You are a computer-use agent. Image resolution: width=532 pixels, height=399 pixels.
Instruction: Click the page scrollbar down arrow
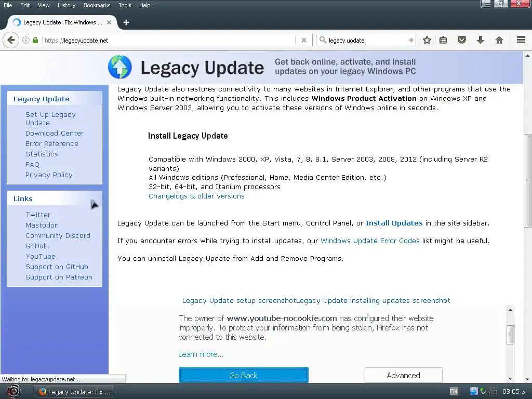pyautogui.click(x=527, y=379)
